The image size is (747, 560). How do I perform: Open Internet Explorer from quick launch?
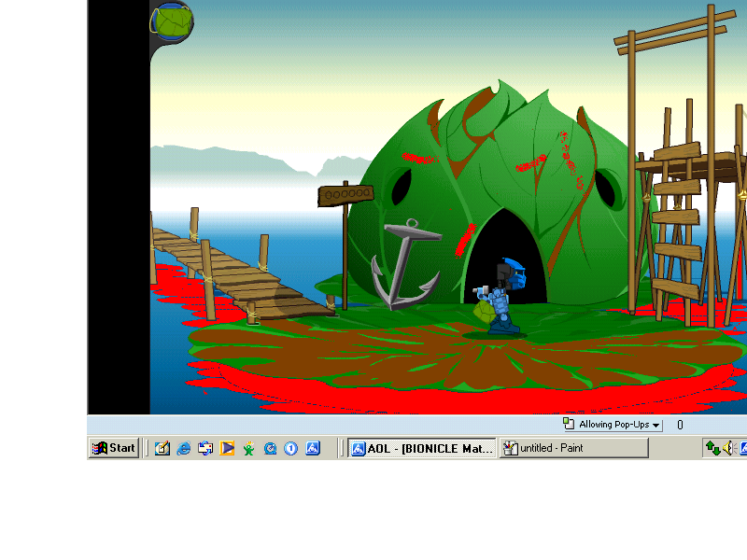tap(183, 449)
